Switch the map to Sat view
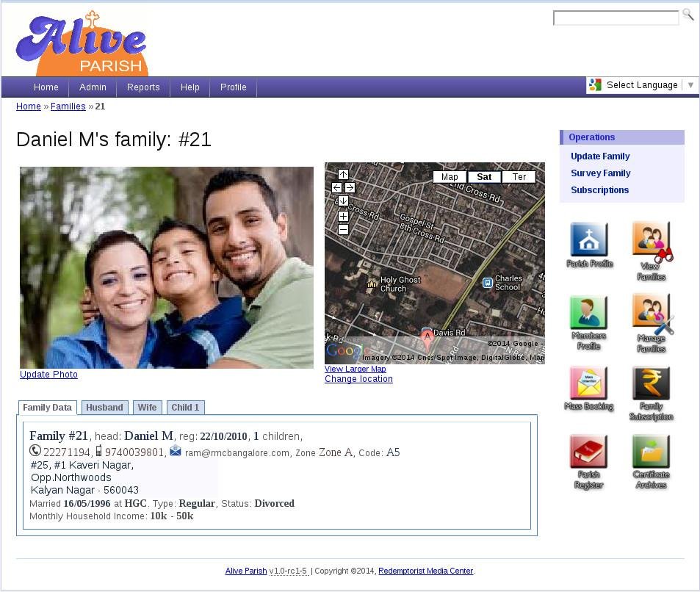This screenshot has width=700, height=592. click(483, 176)
